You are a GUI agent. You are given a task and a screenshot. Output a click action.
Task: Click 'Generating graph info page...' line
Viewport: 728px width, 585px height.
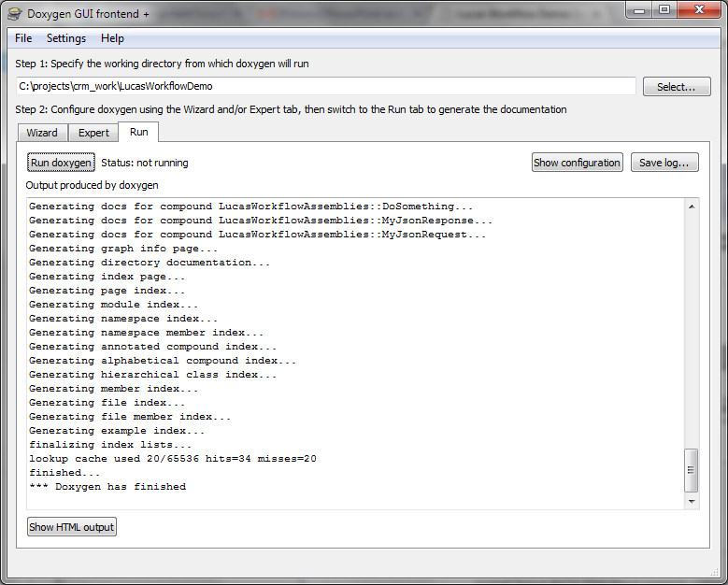[123, 249]
